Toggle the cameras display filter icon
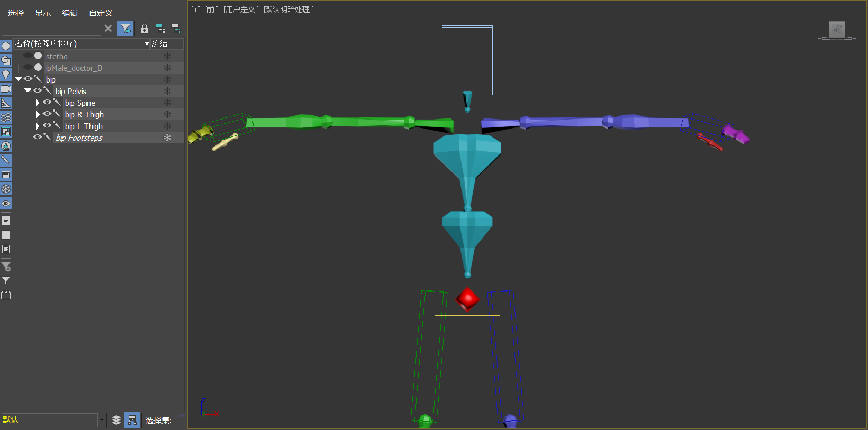Viewport: 868px width, 430px height. click(6, 89)
